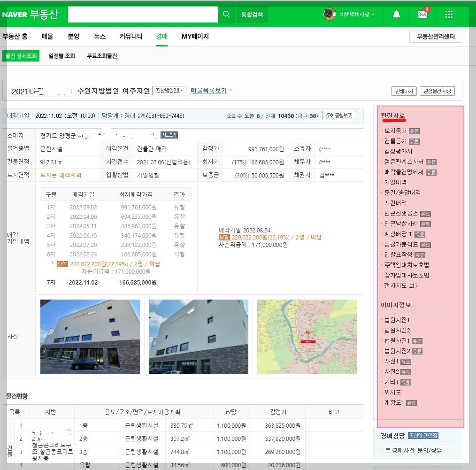This screenshot has height=470, width=476.
Task: Click the notification bell icon
Action: [396, 15]
